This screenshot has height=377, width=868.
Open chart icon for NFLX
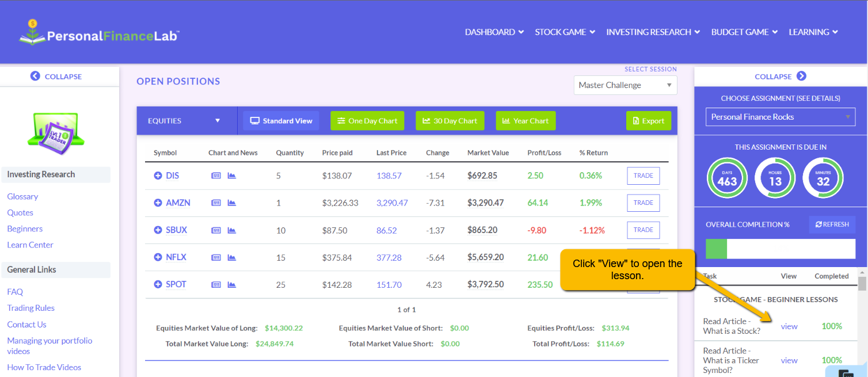(x=232, y=257)
